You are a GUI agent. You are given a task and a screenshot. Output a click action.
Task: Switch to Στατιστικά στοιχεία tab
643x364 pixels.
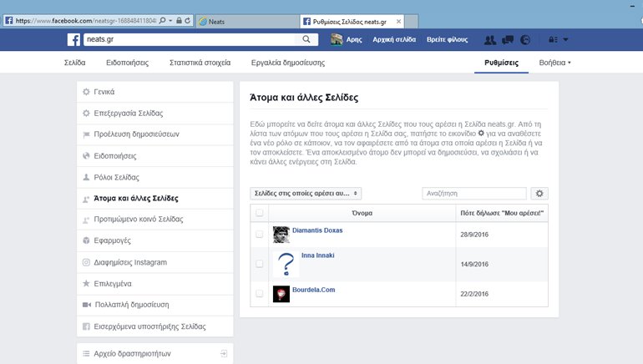(x=200, y=63)
